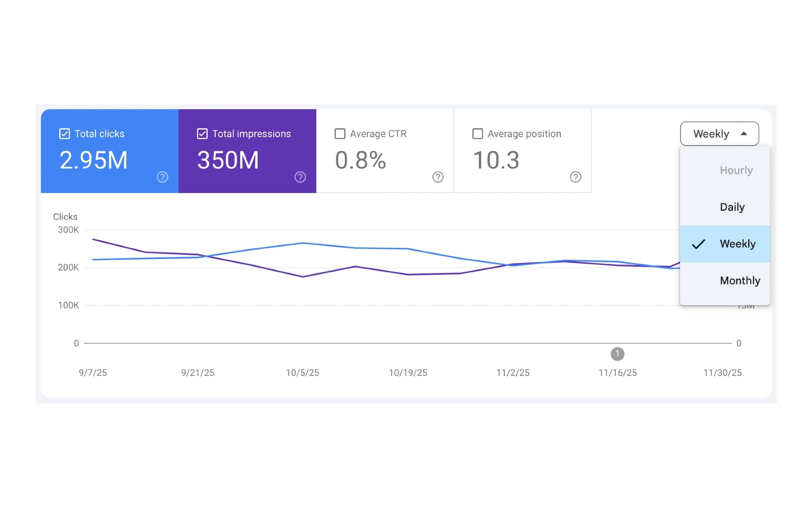The width and height of the screenshot is (812, 508).
Task: Choose Monthly in the interval dropdown
Action: pyautogui.click(x=740, y=280)
